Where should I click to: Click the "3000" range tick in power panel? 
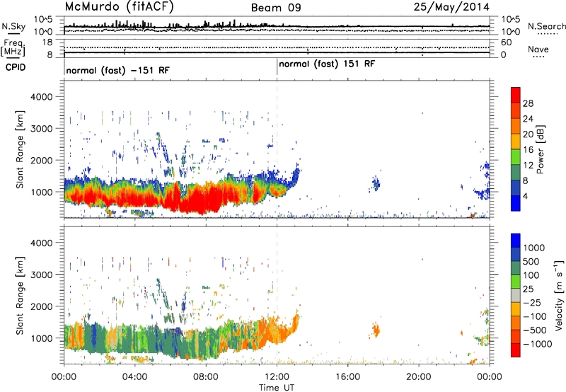click(x=41, y=129)
